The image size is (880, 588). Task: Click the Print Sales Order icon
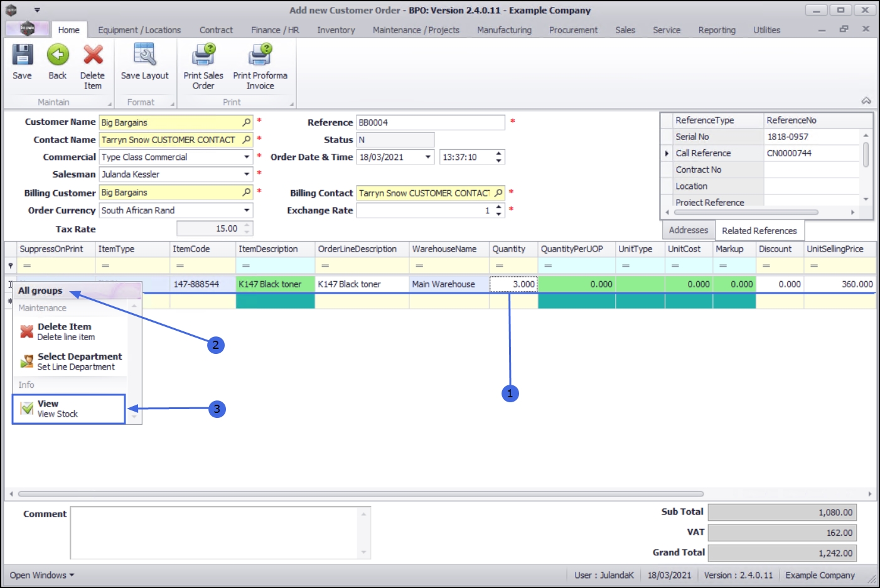click(x=203, y=55)
